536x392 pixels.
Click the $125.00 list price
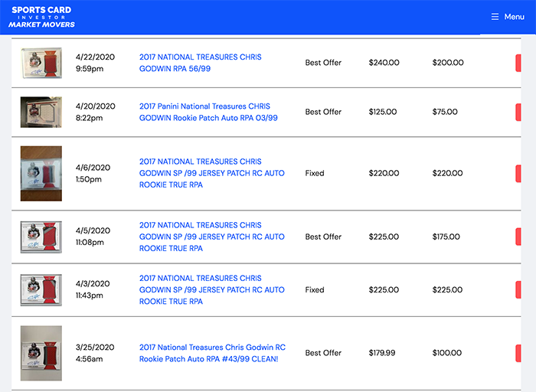383,112
